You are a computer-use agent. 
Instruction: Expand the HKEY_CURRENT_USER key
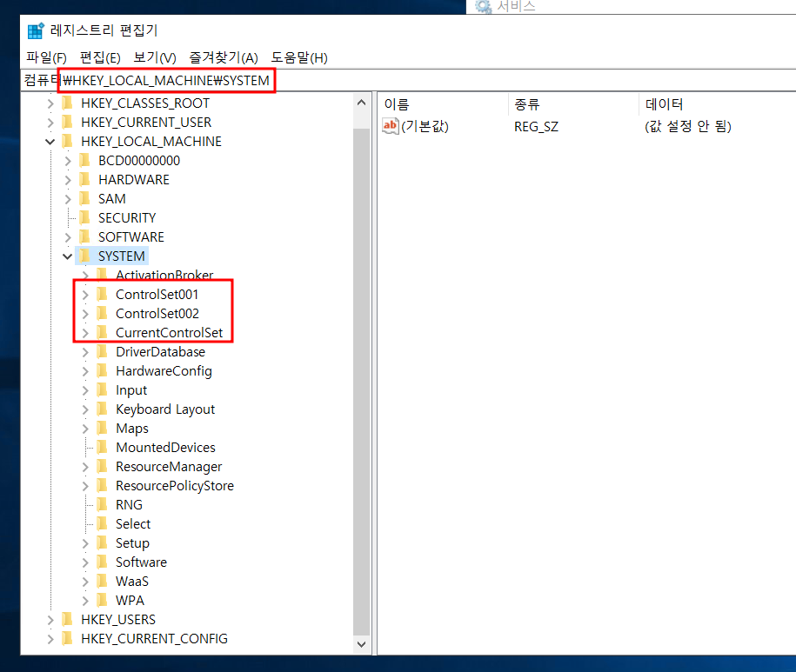(50, 123)
